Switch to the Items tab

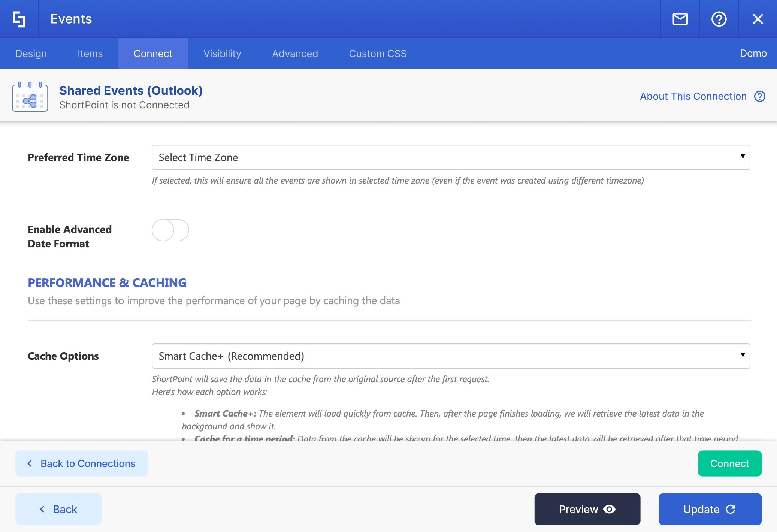click(90, 54)
